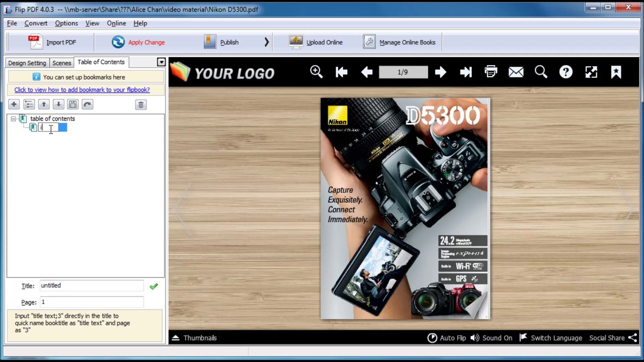The image size is (644, 362).
Task: Click the Publish toolbar button
Action: tap(221, 42)
